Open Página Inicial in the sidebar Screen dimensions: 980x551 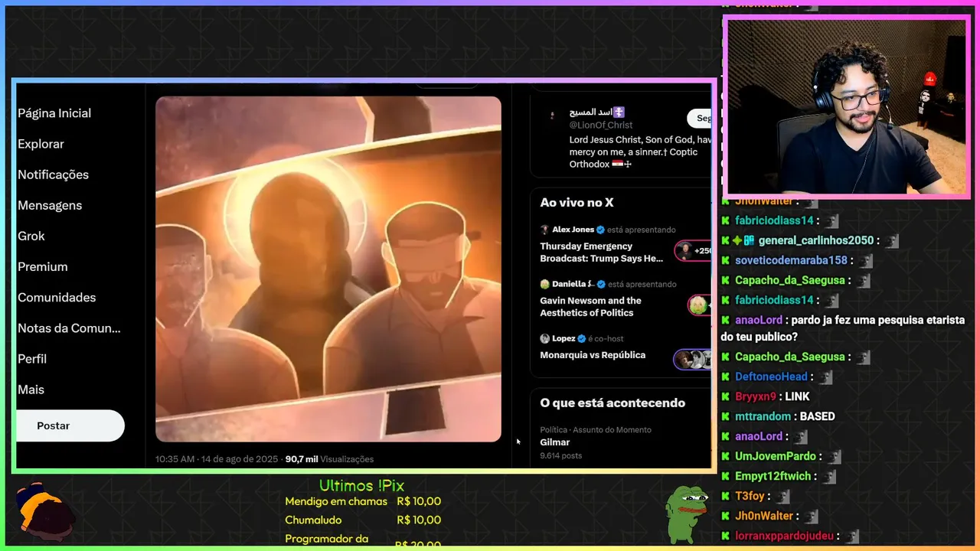point(54,113)
